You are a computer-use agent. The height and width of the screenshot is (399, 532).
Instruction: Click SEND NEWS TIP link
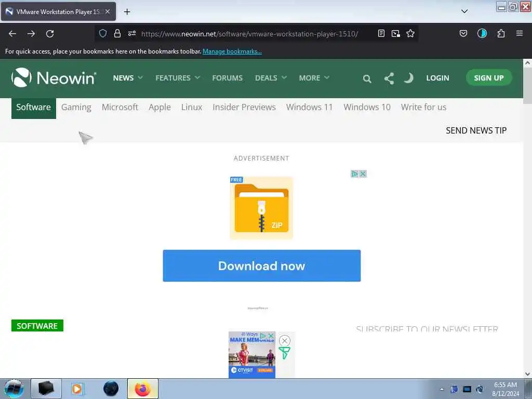click(476, 130)
